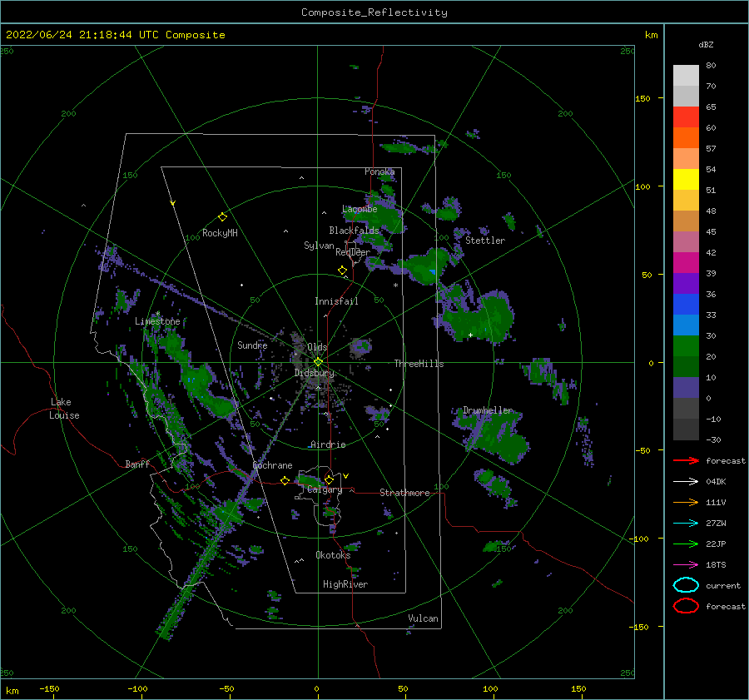The height and width of the screenshot is (700, 749).
Task: Click the white 04DK arrow icon
Action: tap(686, 482)
